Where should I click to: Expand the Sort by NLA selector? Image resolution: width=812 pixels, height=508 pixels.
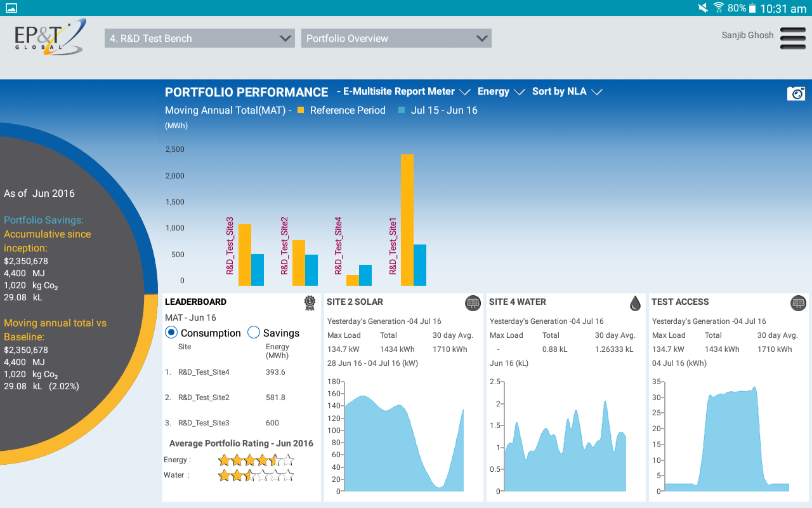pyautogui.click(x=566, y=91)
